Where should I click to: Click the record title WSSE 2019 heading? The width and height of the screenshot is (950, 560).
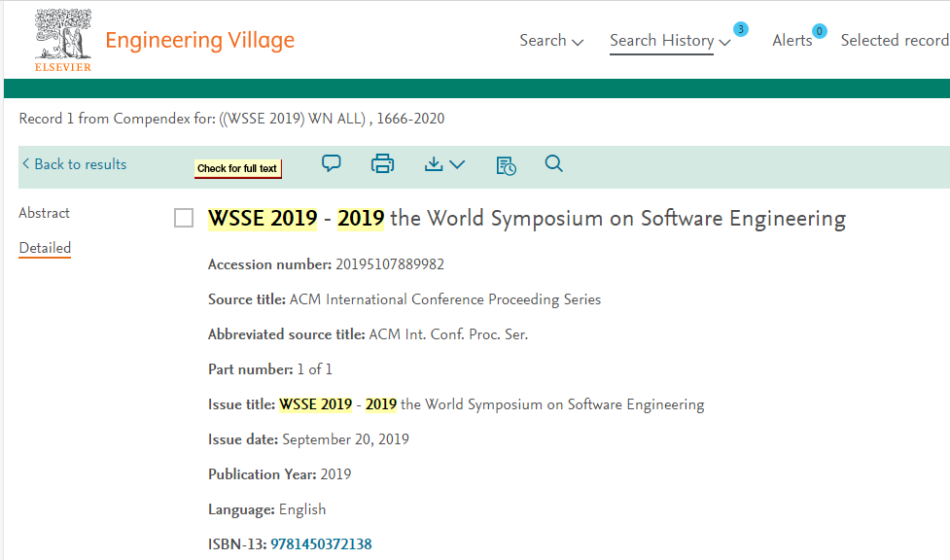click(x=526, y=218)
